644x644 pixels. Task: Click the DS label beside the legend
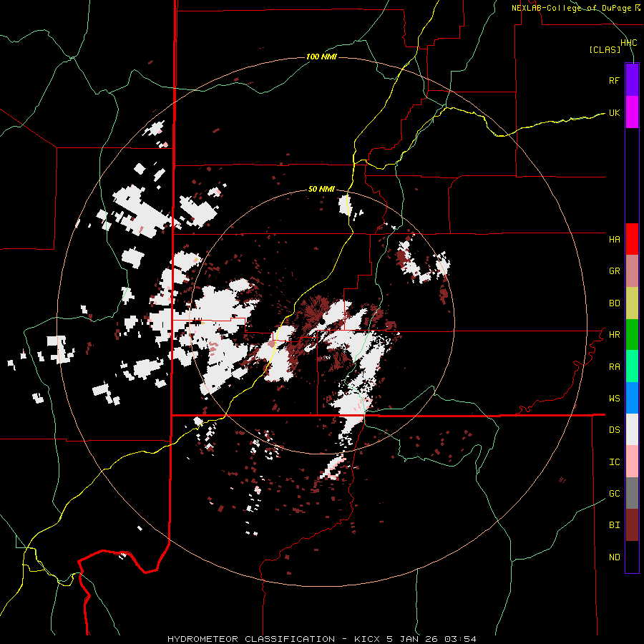(x=614, y=430)
